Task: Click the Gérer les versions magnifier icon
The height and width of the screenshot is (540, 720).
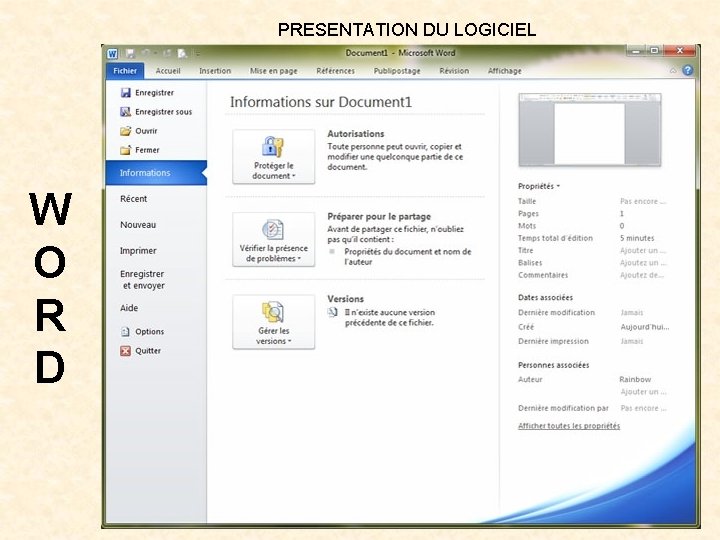Action: pos(273,312)
